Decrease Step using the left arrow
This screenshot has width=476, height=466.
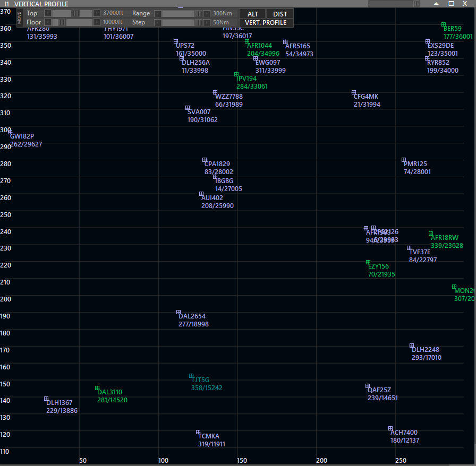pos(157,22)
